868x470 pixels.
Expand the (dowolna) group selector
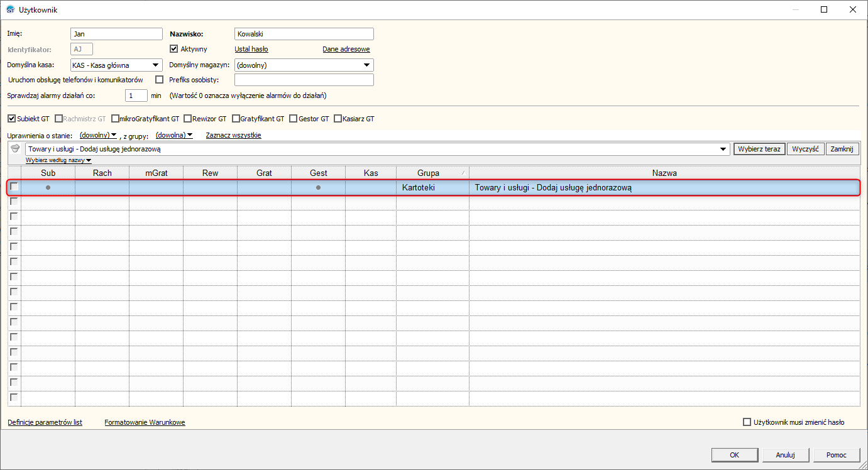(x=174, y=135)
